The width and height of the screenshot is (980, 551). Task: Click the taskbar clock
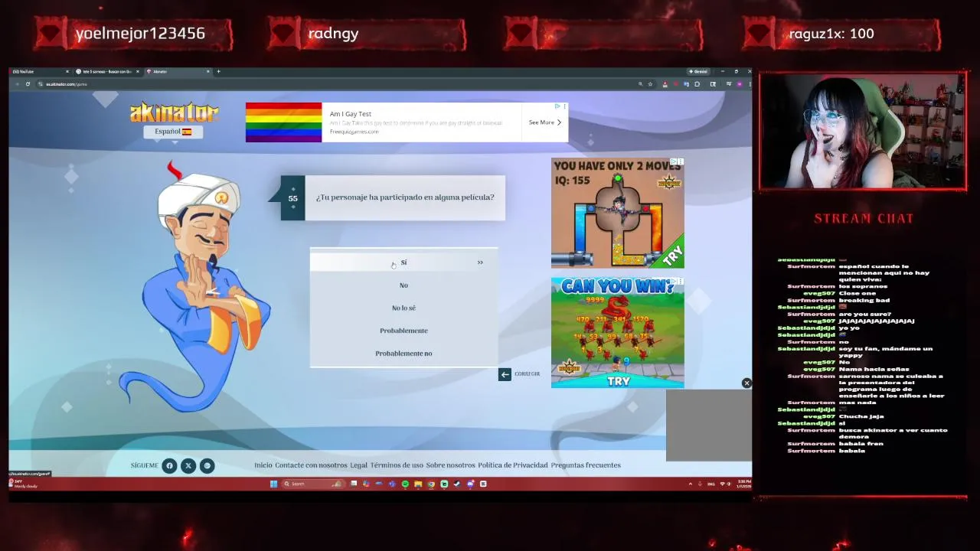click(x=743, y=484)
